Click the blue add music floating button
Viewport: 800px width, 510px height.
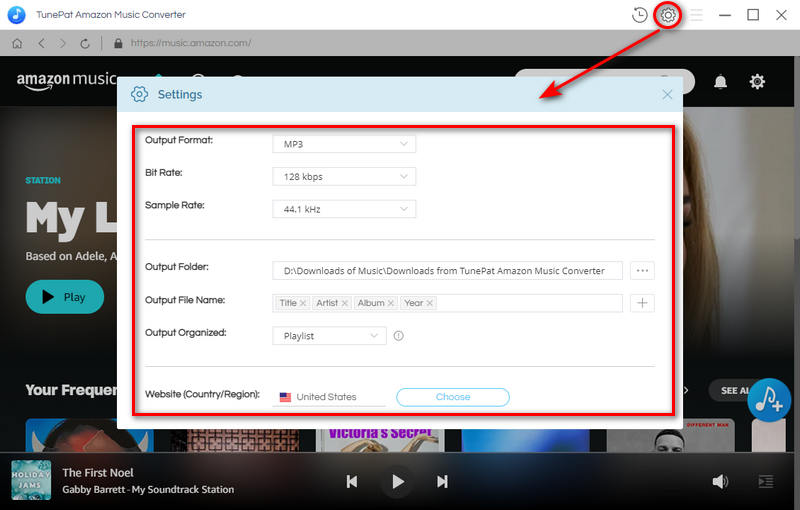click(769, 400)
